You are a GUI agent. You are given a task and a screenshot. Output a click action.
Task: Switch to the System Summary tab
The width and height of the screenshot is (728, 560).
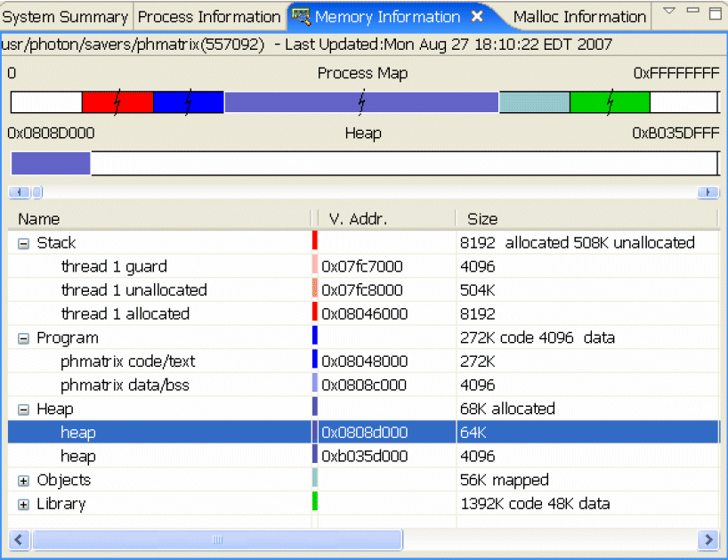[x=65, y=15]
